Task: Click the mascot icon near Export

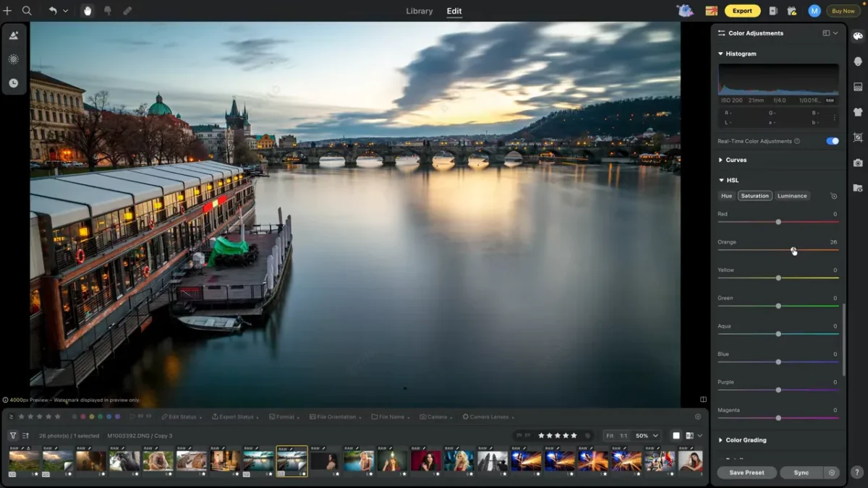Action: coord(685,10)
